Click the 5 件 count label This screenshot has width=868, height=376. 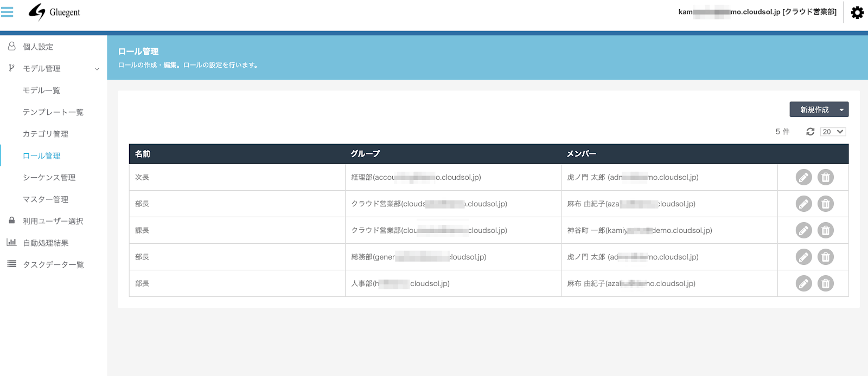782,132
